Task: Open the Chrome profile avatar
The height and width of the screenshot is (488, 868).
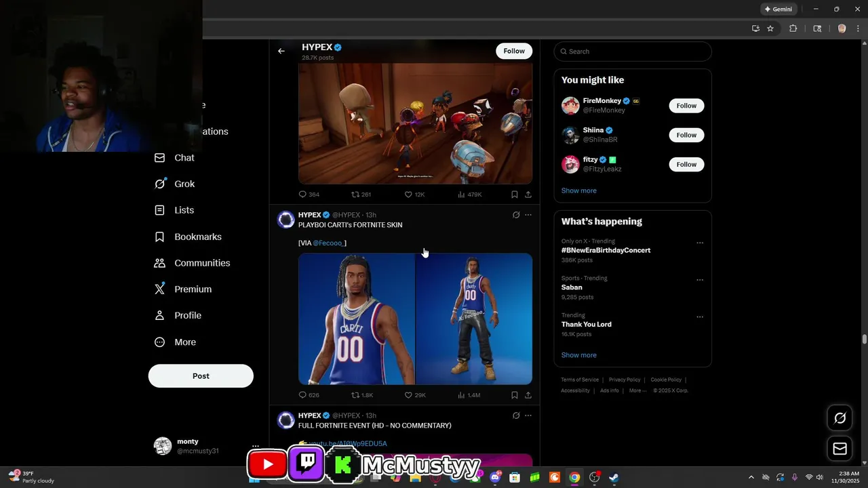Action: click(x=842, y=28)
